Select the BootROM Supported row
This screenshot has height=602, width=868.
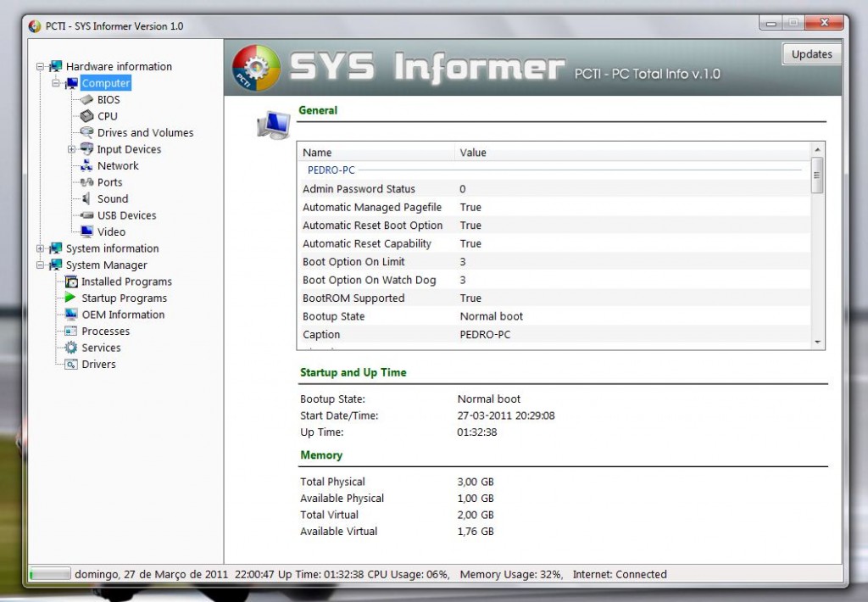point(554,298)
